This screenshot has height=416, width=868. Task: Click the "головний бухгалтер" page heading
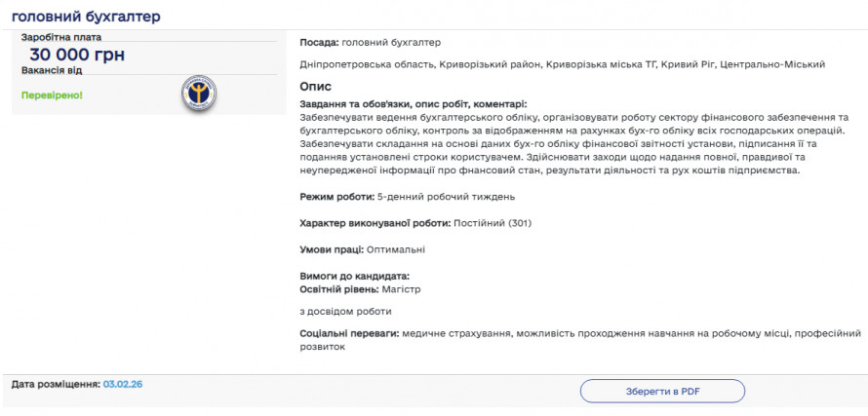click(86, 17)
